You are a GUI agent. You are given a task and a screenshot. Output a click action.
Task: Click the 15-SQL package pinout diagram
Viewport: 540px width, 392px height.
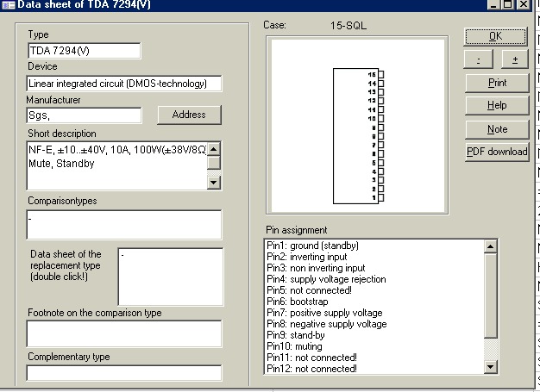357,125
